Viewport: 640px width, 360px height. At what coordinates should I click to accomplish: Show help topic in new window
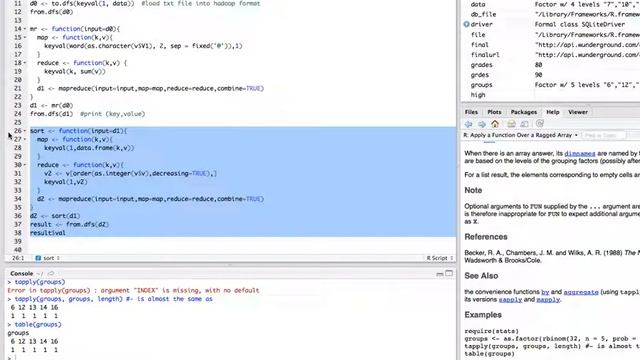(x=524, y=124)
